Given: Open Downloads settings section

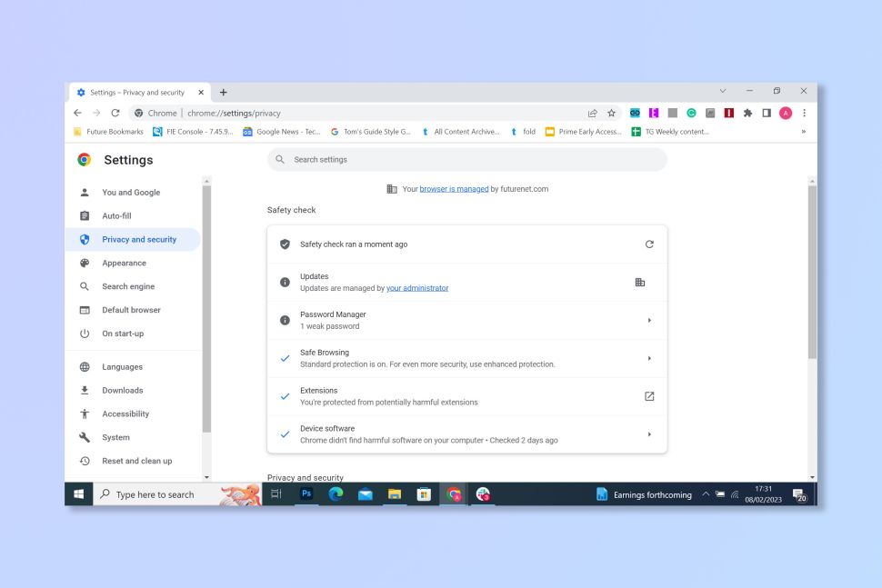Looking at the screenshot, I should (x=134, y=391).
